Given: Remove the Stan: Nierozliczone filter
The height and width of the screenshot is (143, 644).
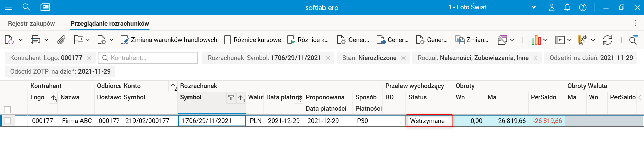Looking at the screenshot, I should click(x=404, y=58).
